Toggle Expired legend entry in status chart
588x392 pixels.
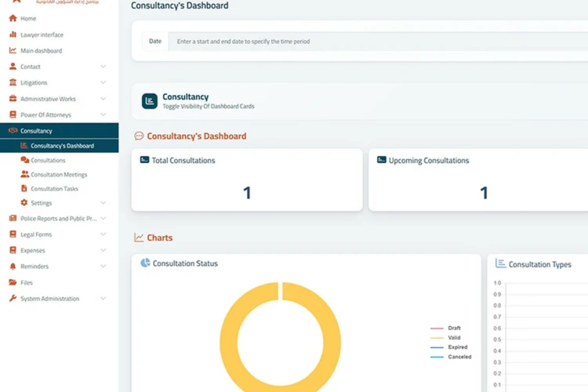coord(449,347)
